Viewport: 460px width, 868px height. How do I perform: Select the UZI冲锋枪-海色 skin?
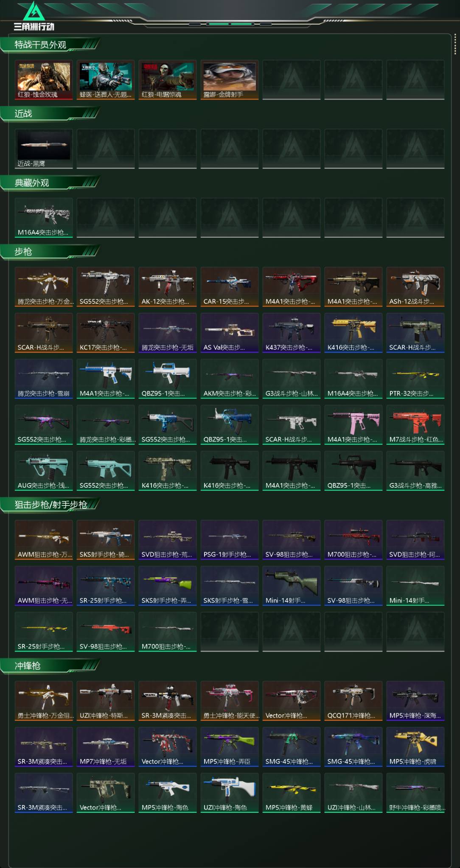pos(230,793)
